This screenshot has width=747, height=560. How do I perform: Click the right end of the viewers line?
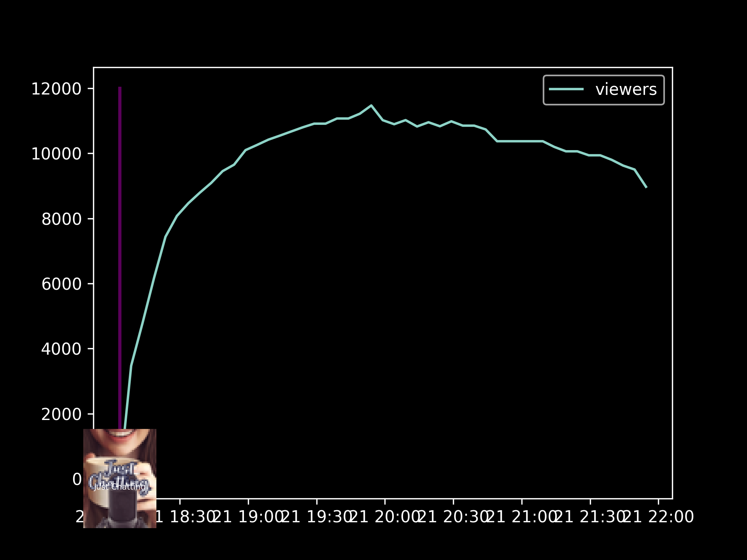646,187
